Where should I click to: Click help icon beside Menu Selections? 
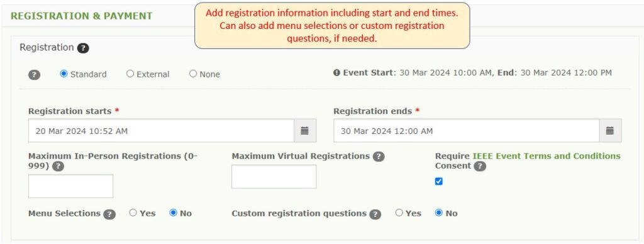[109, 214]
